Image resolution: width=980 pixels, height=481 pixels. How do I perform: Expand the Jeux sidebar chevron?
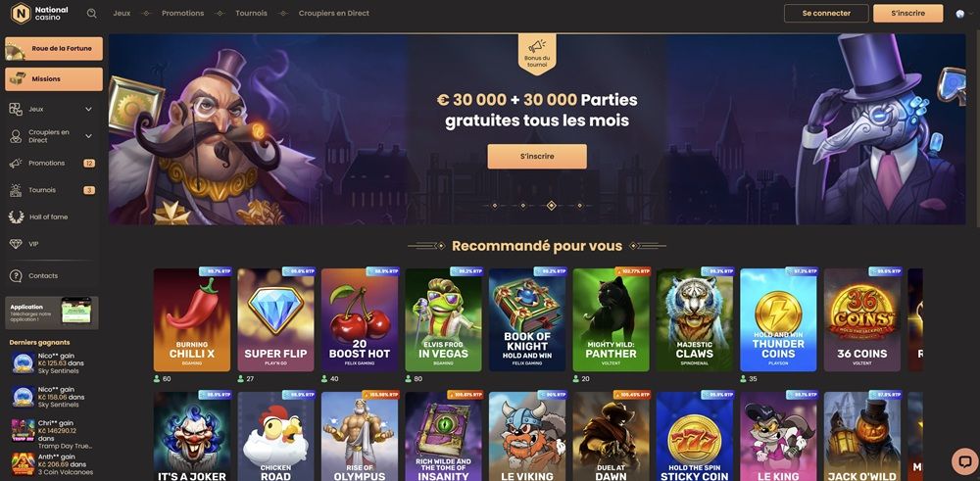(x=88, y=110)
